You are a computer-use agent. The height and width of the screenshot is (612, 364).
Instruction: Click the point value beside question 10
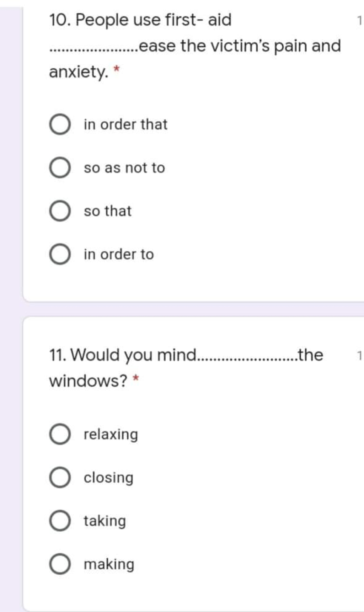coord(360,21)
